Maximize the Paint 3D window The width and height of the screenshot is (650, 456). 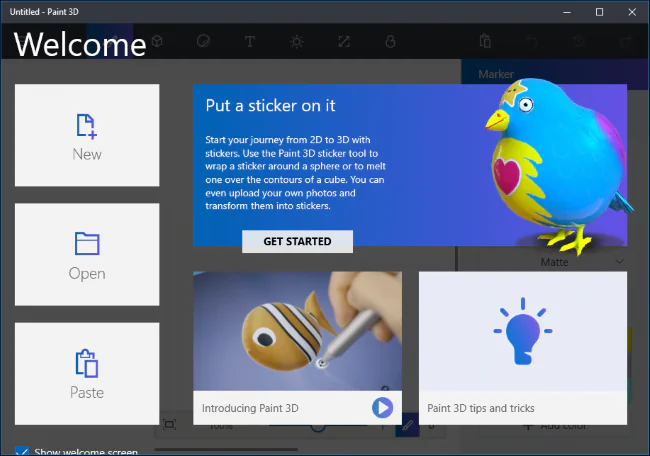599,12
